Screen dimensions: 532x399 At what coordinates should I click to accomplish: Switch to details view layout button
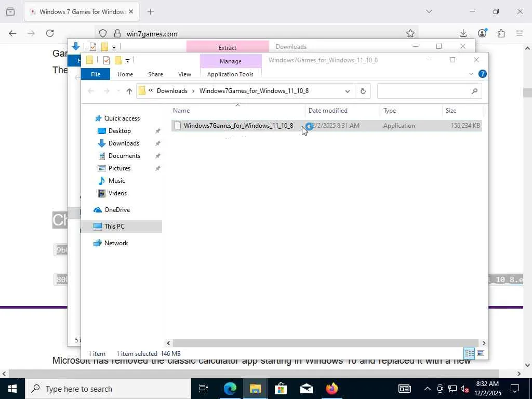coord(470,353)
